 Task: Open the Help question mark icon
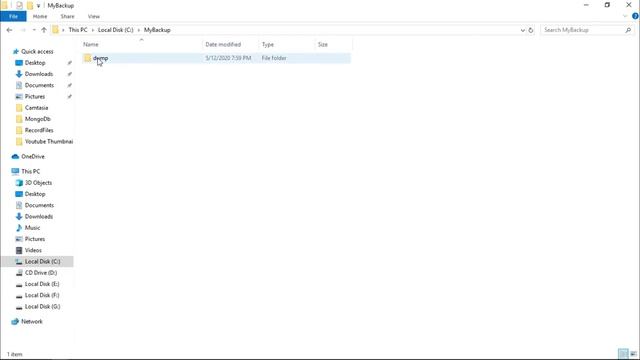tap(635, 16)
